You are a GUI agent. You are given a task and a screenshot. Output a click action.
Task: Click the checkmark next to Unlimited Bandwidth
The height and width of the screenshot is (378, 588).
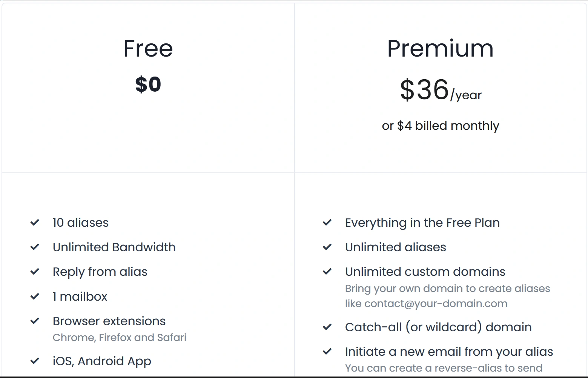35,247
